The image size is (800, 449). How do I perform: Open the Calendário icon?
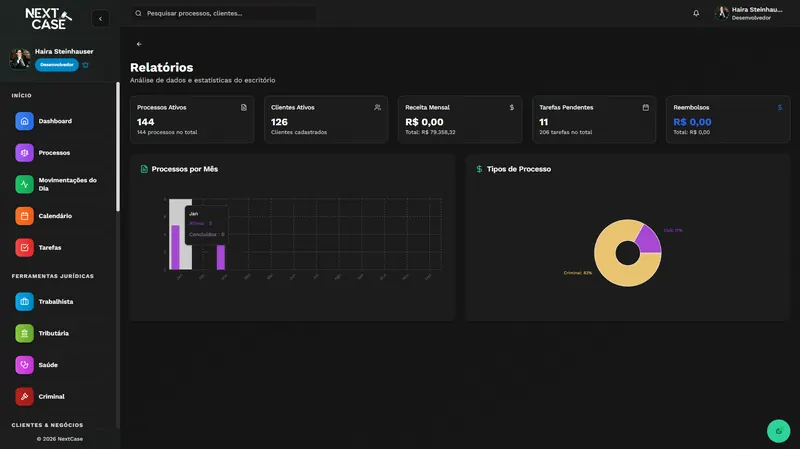click(24, 216)
